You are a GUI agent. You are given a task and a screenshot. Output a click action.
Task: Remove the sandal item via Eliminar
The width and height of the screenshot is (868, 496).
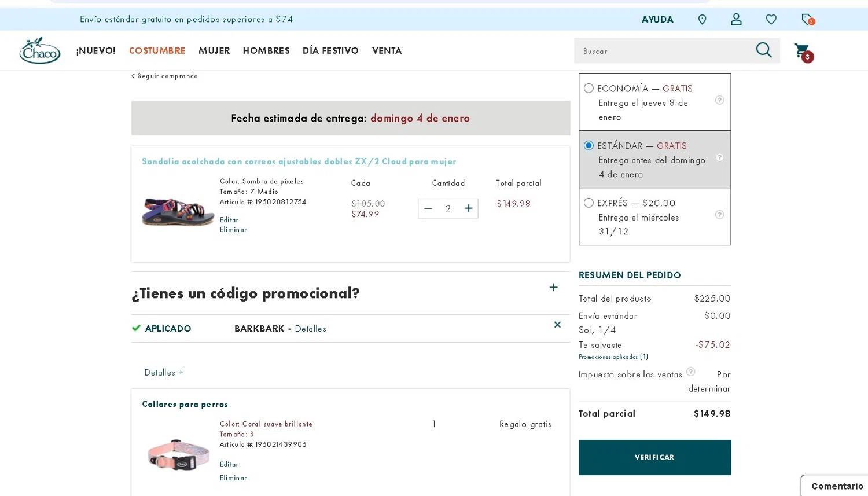tap(233, 230)
